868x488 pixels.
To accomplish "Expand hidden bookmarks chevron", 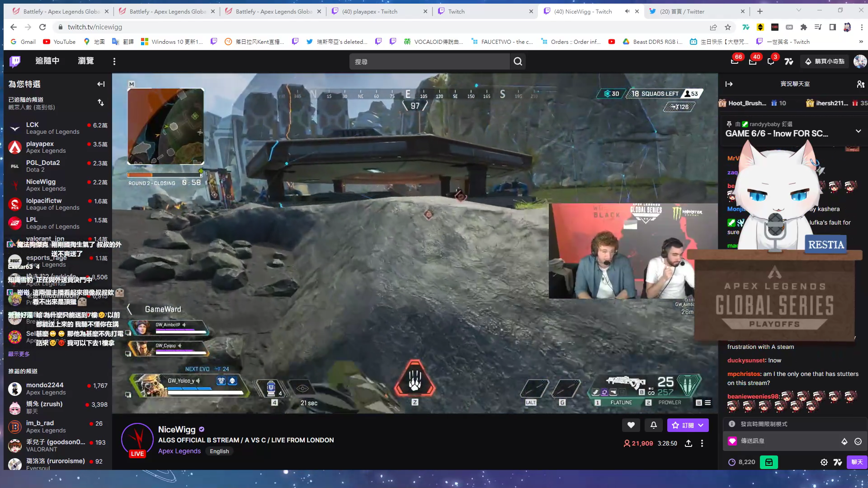I will pos(861,42).
